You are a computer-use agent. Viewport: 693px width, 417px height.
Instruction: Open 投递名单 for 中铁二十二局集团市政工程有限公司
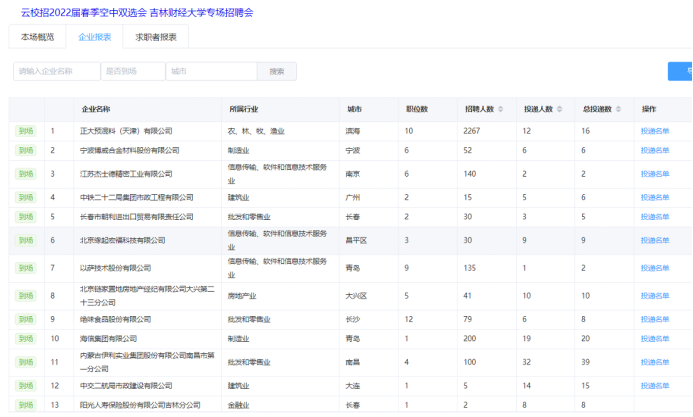[x=655, y=197]
